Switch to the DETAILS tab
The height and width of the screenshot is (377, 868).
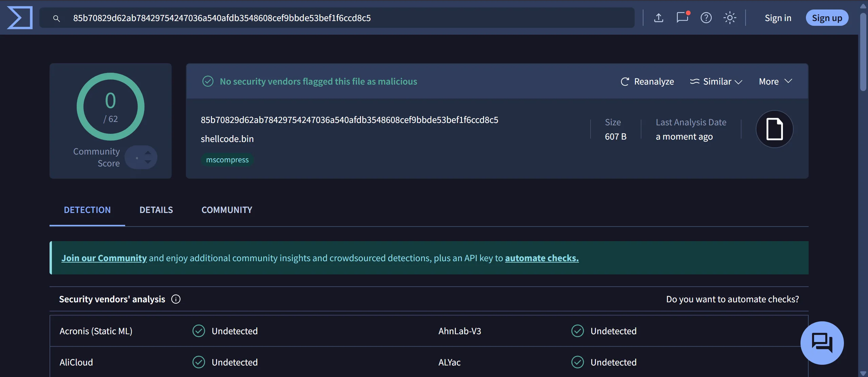pyautogui.click(x=156, y=210)
